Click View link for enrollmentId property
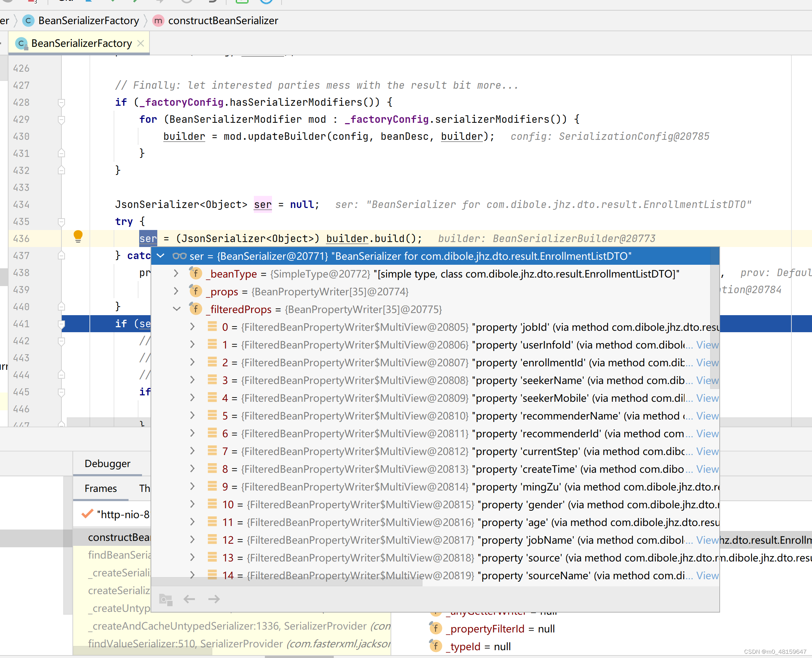This screenshot has height=658, width=812. coord(707,363)
